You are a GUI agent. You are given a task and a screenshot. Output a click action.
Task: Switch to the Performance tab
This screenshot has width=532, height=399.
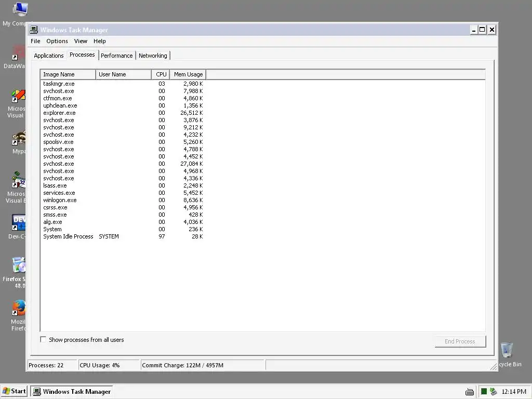pos(117,56)
